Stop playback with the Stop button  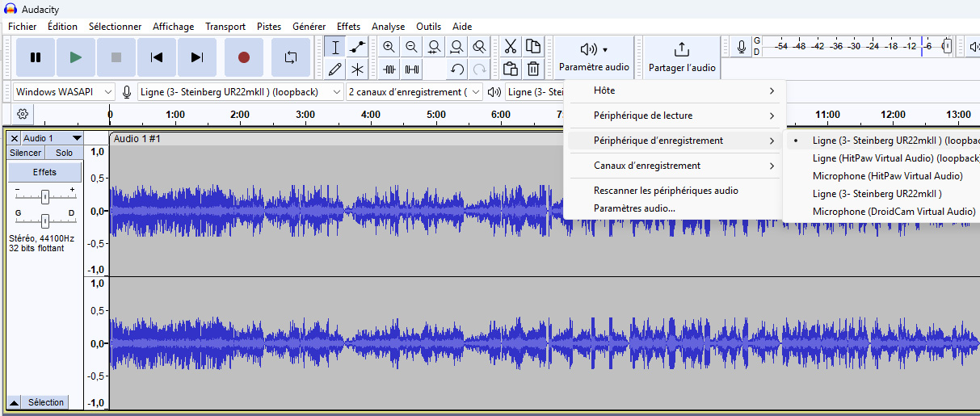[116, 57]
